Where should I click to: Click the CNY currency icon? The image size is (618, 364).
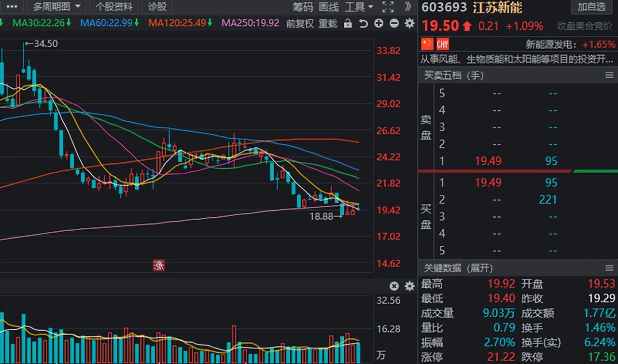443,44
